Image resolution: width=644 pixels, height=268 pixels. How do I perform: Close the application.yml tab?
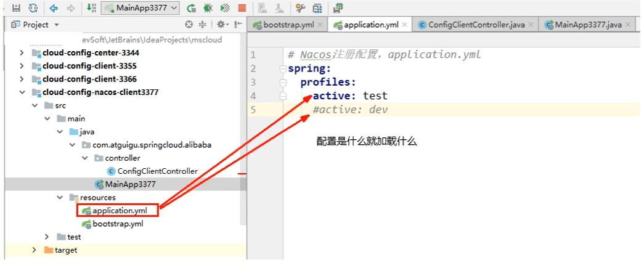[x=404, y=25]
